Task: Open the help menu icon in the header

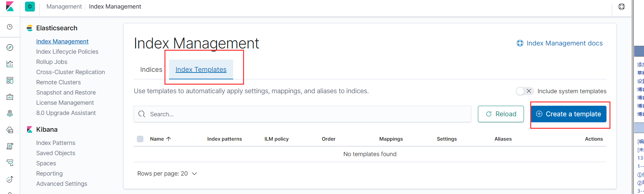Action: point(622,7)
